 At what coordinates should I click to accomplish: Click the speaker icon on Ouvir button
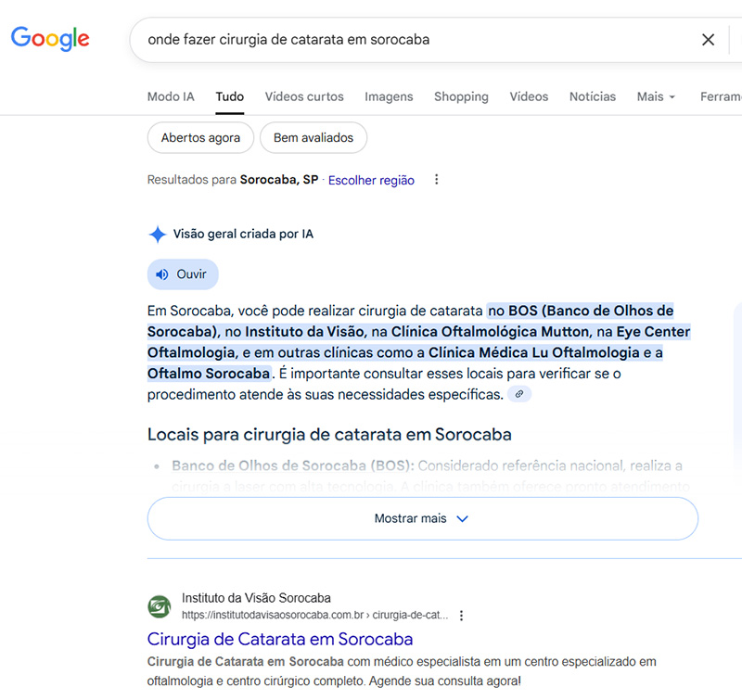point(162,274)
